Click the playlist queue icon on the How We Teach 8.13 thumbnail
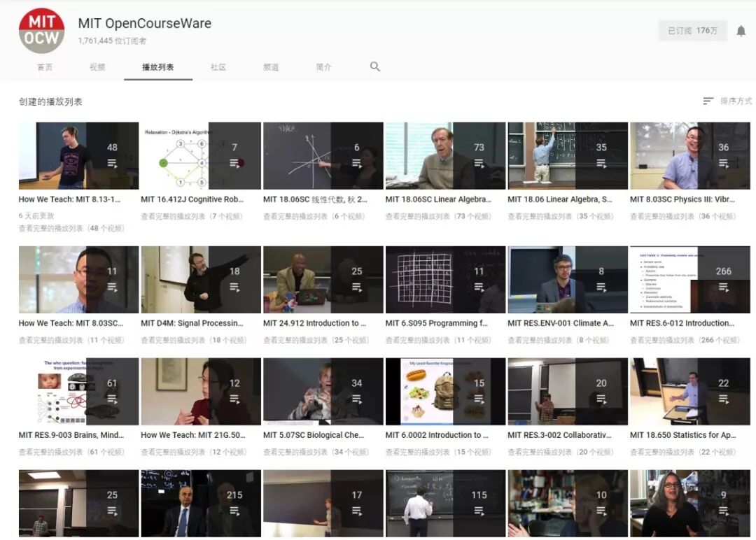The width and height of the screenshot is (756, 540). 111,162
